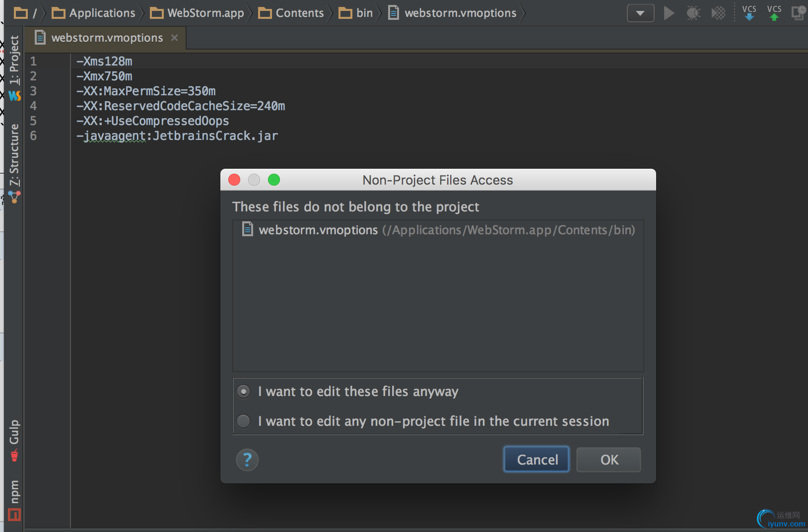The width and height of the screenshot is (808, 532).
Task: Select the bin breadcrumb
Action: pos(356,13)
